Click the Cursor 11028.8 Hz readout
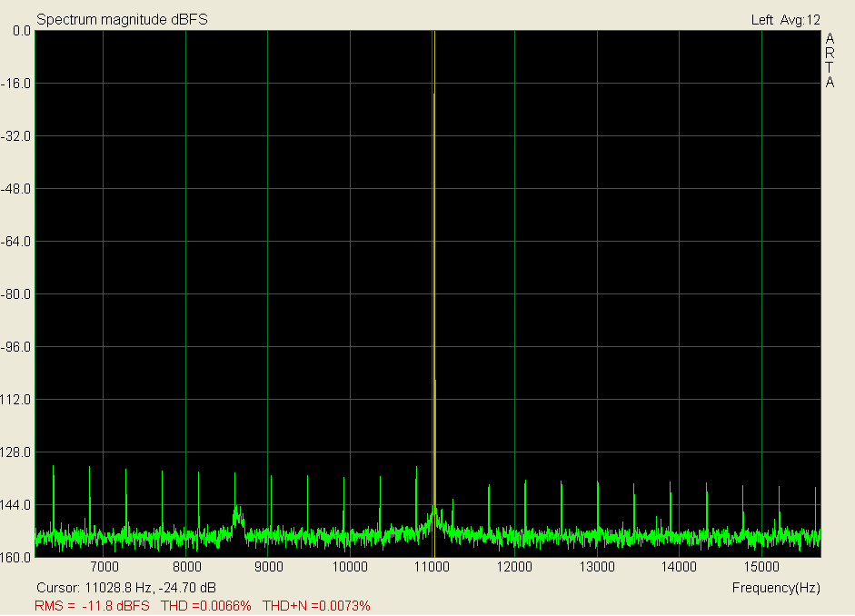This screenshot has height=616, width=855. coord(126,588)
